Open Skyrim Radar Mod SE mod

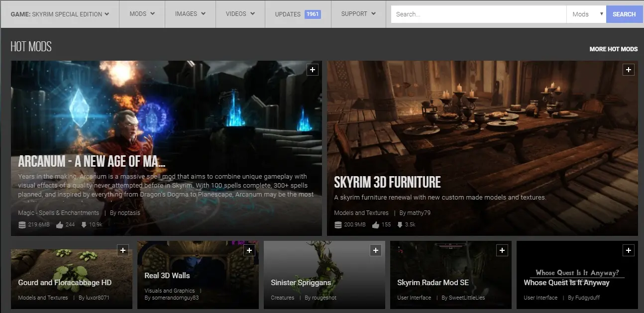[433, 283]
